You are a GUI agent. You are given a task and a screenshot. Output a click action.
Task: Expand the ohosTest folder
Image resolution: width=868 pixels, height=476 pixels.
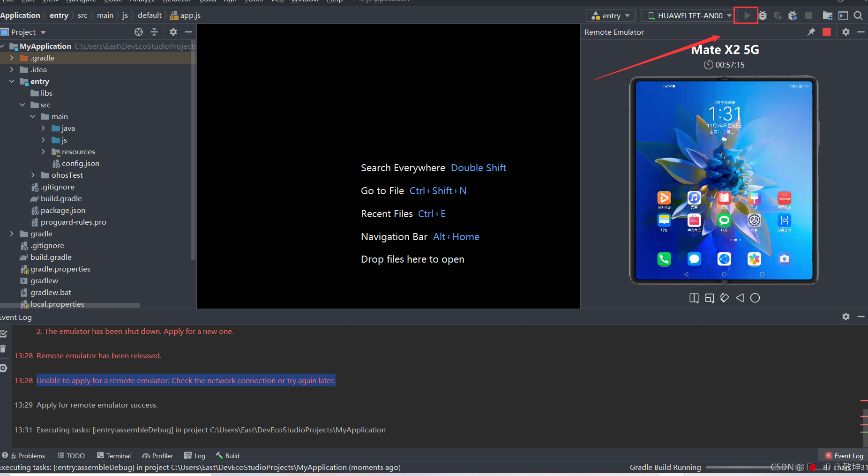pos(33,175)
